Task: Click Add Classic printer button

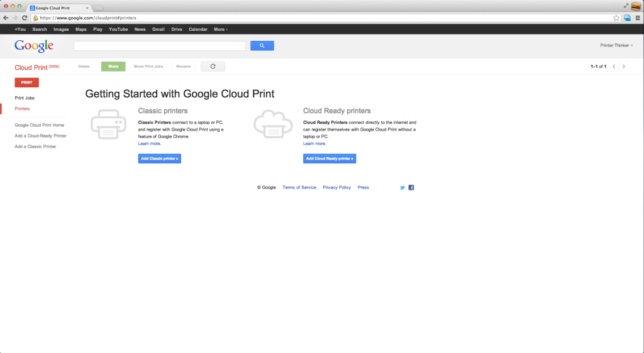Action: [159, 159]
